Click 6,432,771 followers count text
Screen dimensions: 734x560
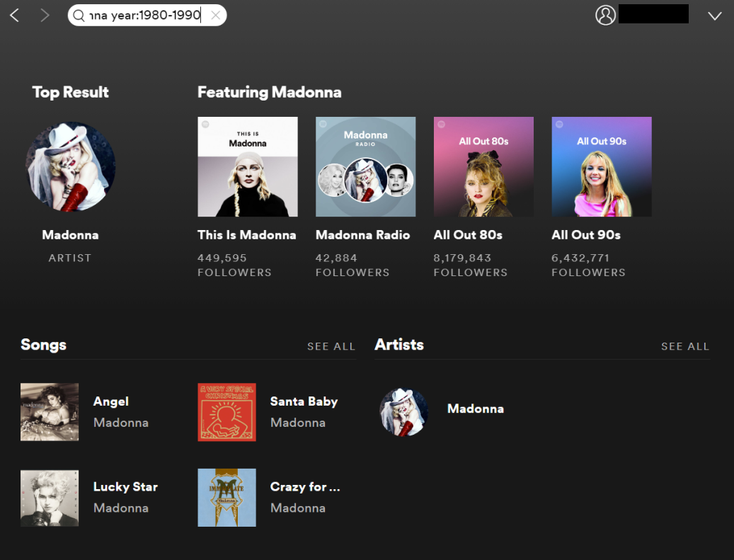[580, 258]
